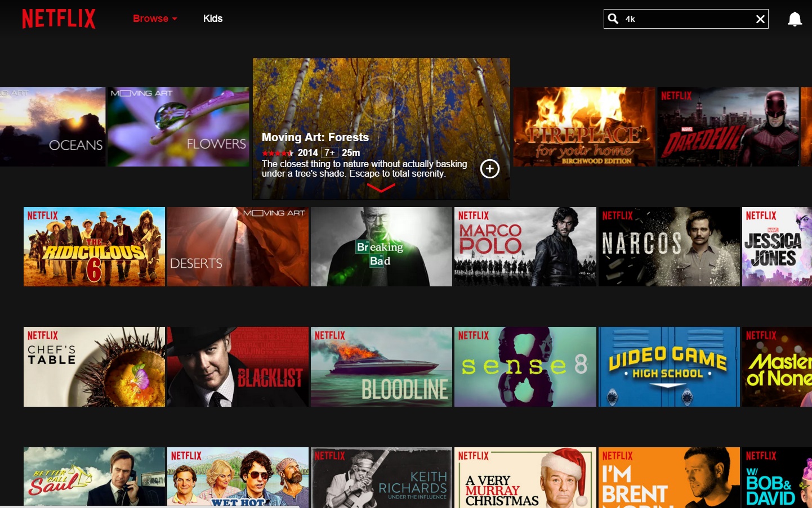Image resolution: width=812 pixels, height=508 pixels.
Task: Click the Moving Art: Forests title
Action: (x=315, y=137)
